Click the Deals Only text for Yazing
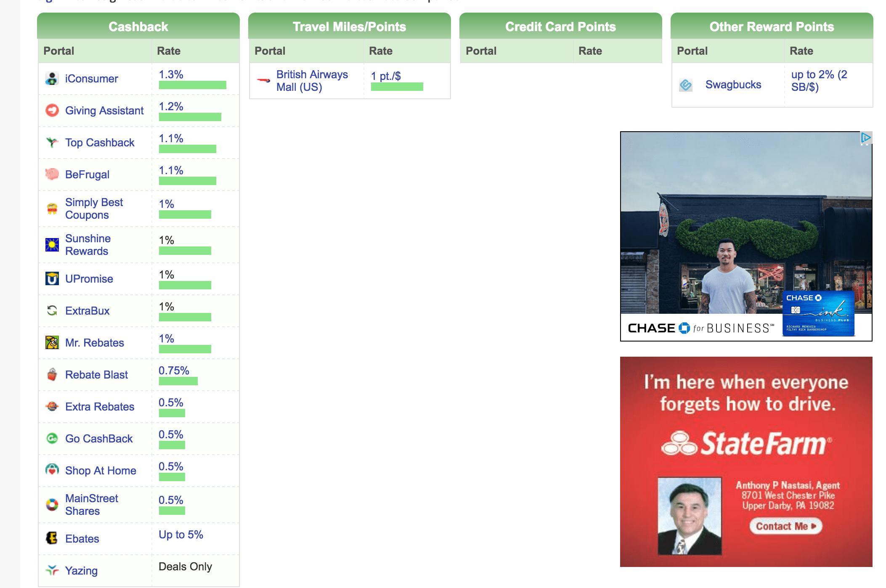 tap(185, 567)
